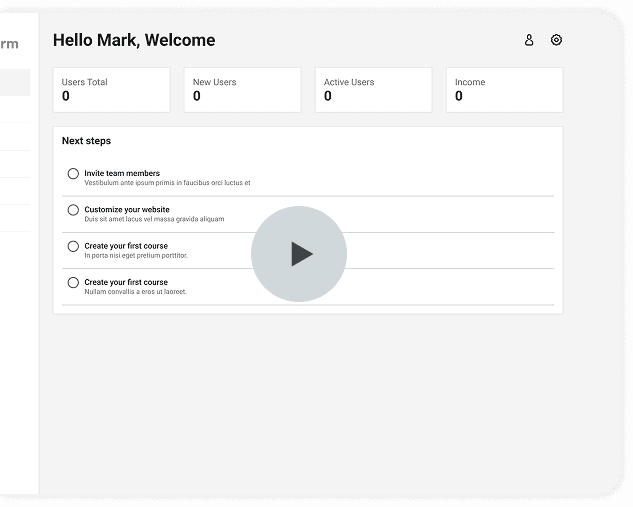
Task: Open the settings gear icon
Action: click(556, 40)
